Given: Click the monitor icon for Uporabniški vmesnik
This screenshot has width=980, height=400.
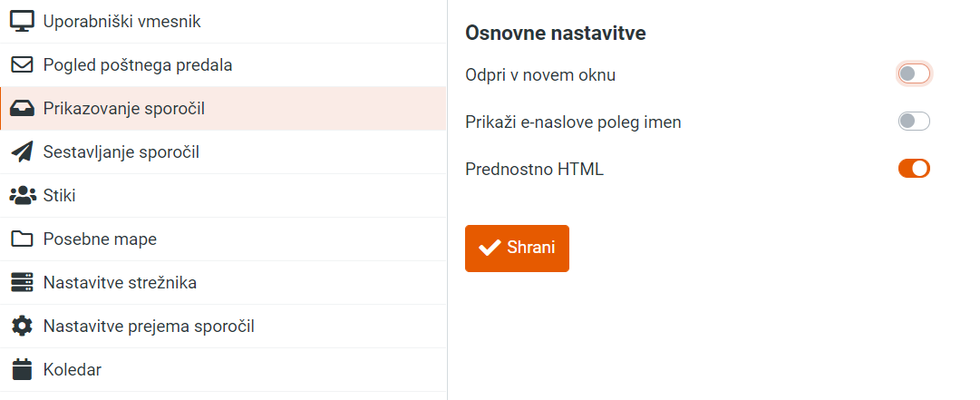Looking at the screenshot, I should pos(22,21).
